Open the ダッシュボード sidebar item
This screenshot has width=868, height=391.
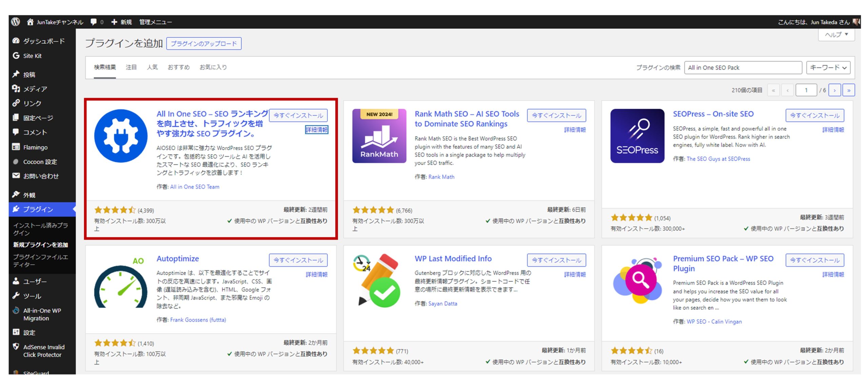pos(42,41)
